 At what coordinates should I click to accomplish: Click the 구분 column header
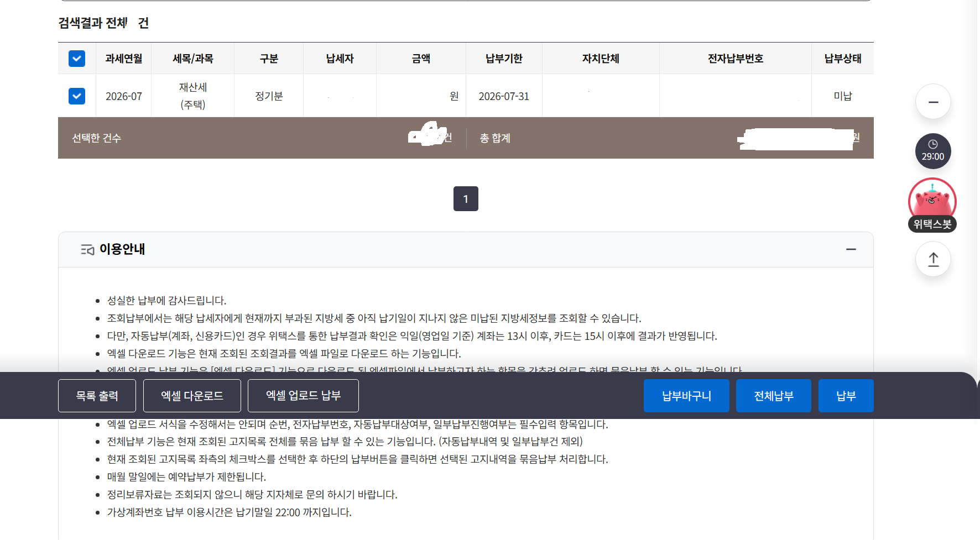coord(269,59)
